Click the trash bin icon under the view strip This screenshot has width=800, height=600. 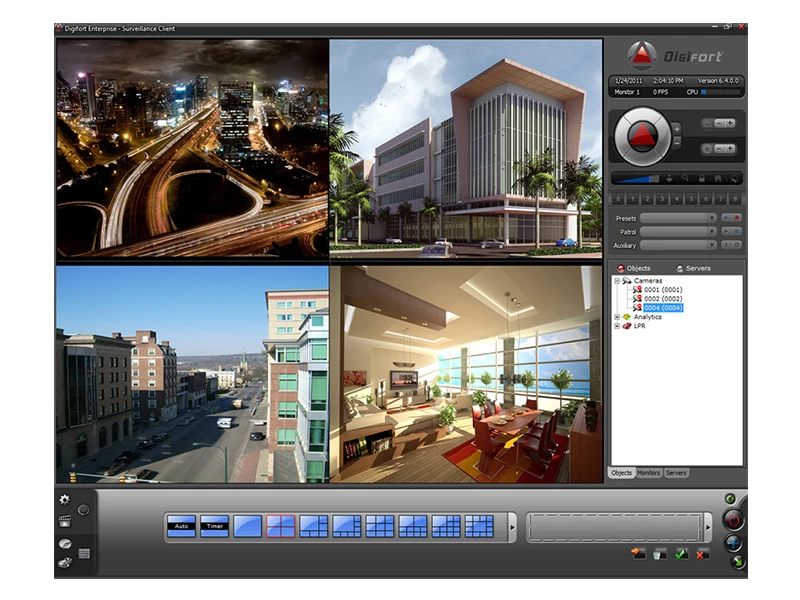tap(659, 554)
